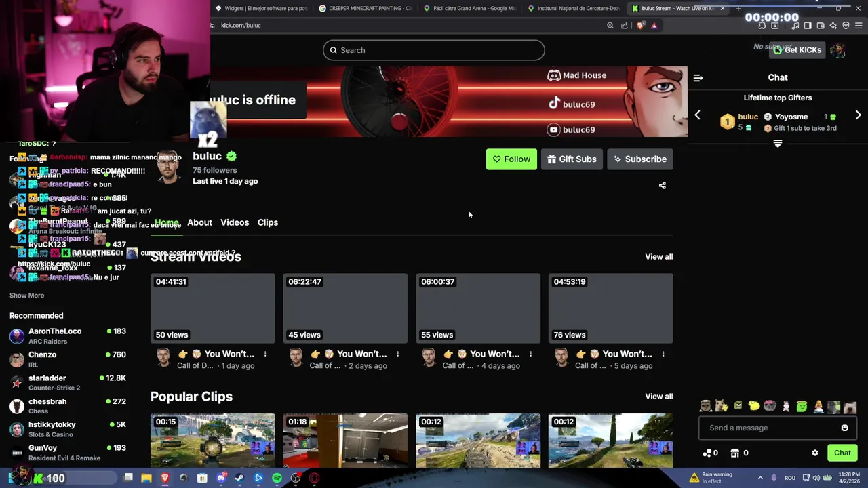Open the 76 views stream video

point(611,308)
